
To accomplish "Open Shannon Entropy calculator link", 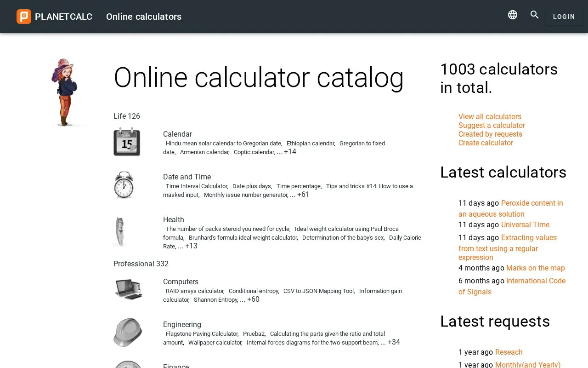I will click(216, 300).
